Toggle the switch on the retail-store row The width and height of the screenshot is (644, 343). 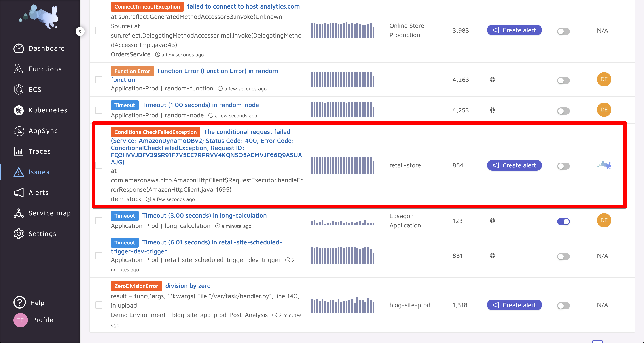point(563,166)
